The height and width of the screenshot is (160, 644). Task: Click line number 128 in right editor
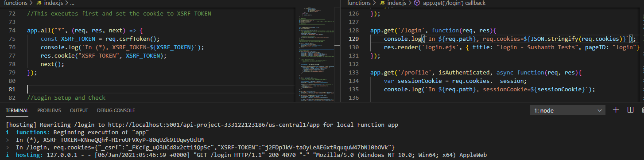click(353, 31)
